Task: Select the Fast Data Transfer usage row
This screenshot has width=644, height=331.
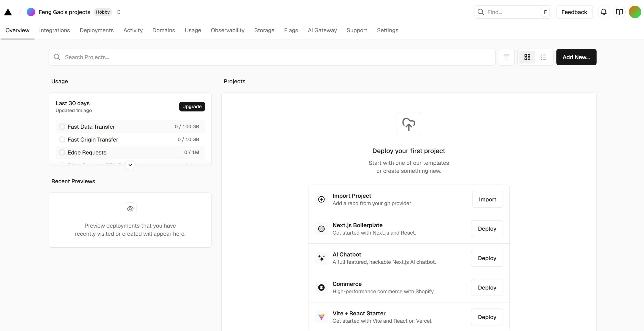Action: (130, 127)
